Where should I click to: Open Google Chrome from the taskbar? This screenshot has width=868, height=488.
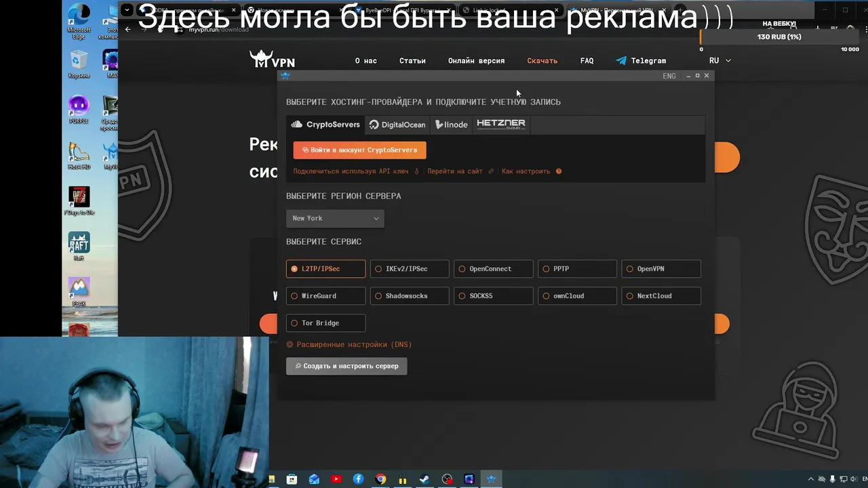tap(380, 479)
